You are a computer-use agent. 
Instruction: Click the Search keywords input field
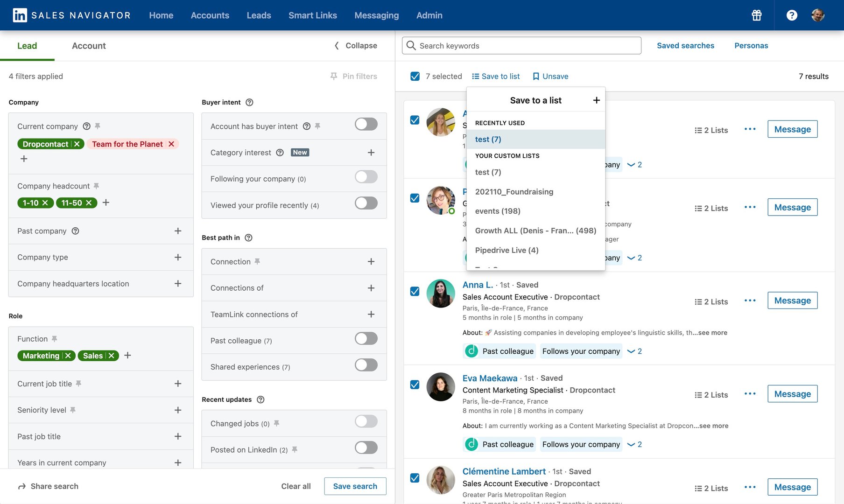(521, 46)
